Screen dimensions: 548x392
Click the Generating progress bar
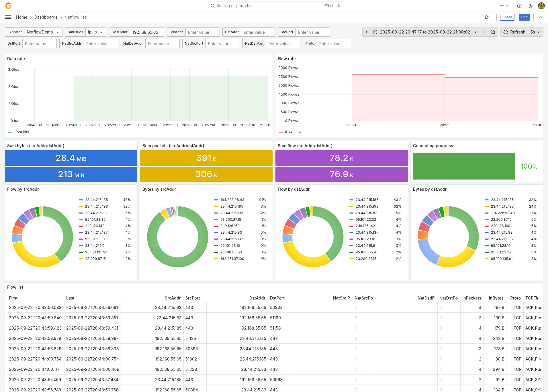[x=464, y=166]
